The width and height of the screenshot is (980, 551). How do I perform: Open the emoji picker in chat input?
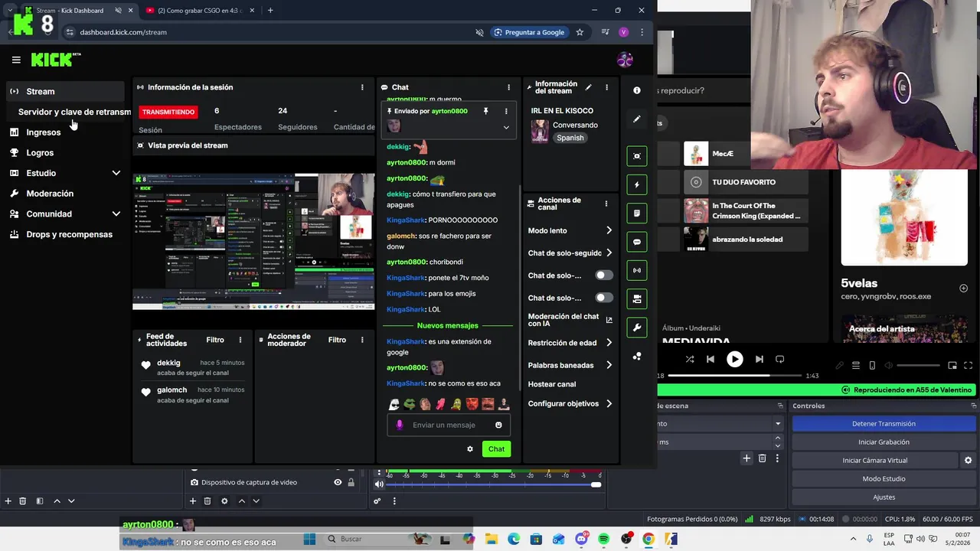click(x=498, y=425)
